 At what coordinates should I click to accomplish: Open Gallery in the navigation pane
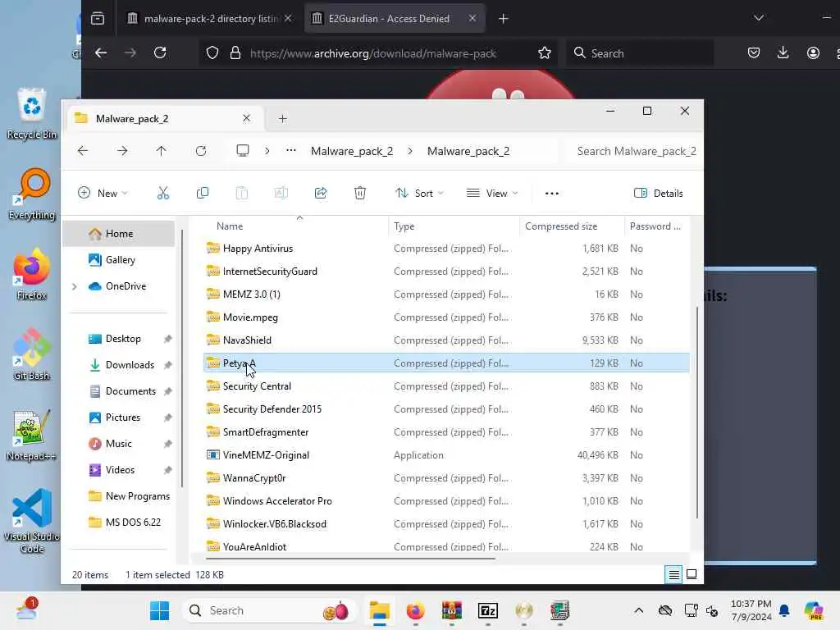pyautogui.click(x=118, y=260)
